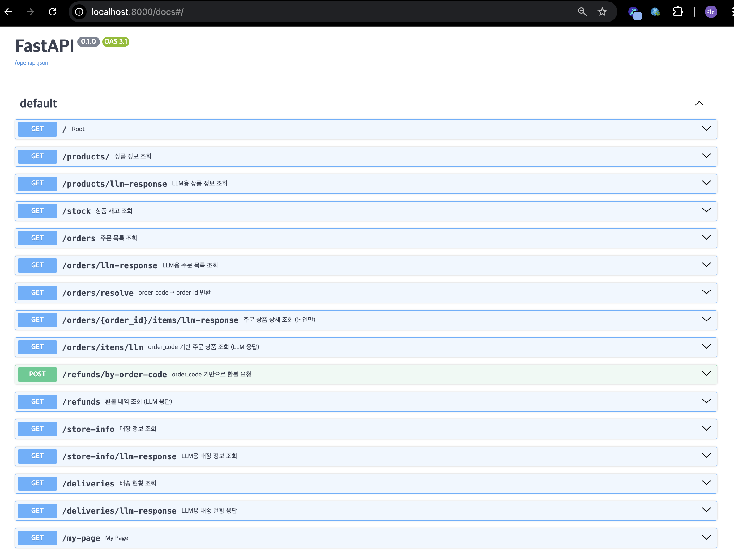Click the GET badge of /stock endpoint
Viewport: 734px width, 560px height.
(37, 211)
